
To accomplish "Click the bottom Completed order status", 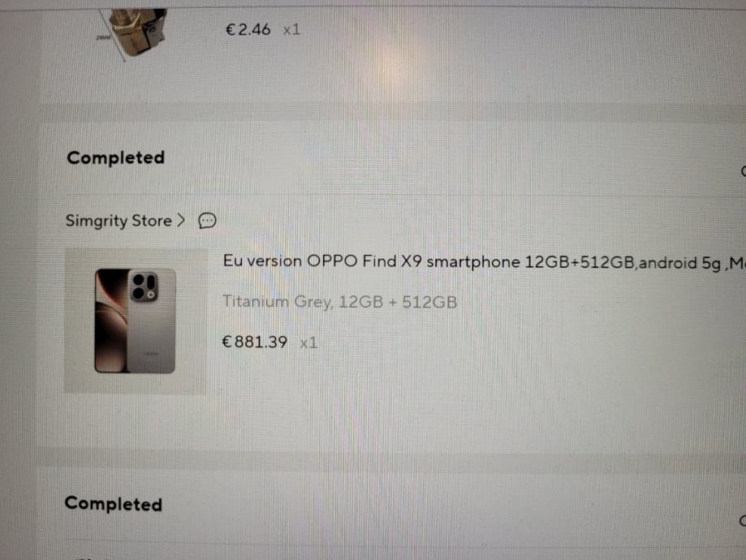I will tap(113, 504).
